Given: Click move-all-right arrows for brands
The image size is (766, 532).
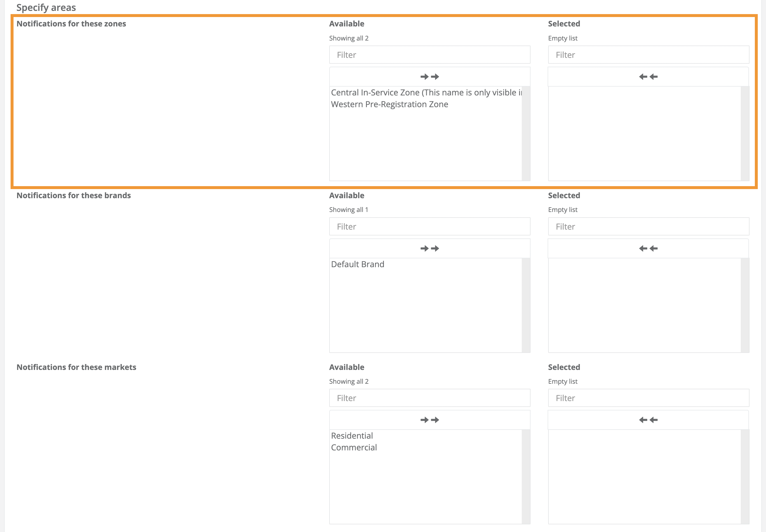Looking at the screenshot, I should pyautogui.click(x=429, y=248).
